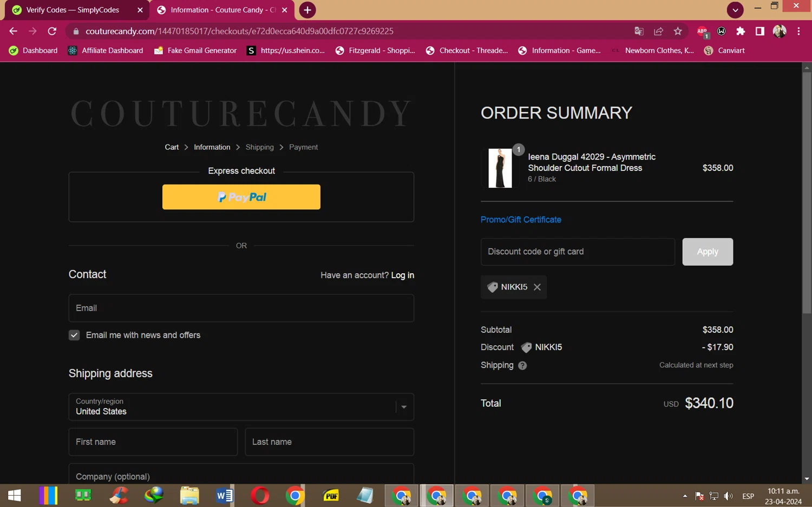The width and height of the screenshot is (812, 507).
Task: Expand Country/region dropdown
Action: [x=241, y=407]
